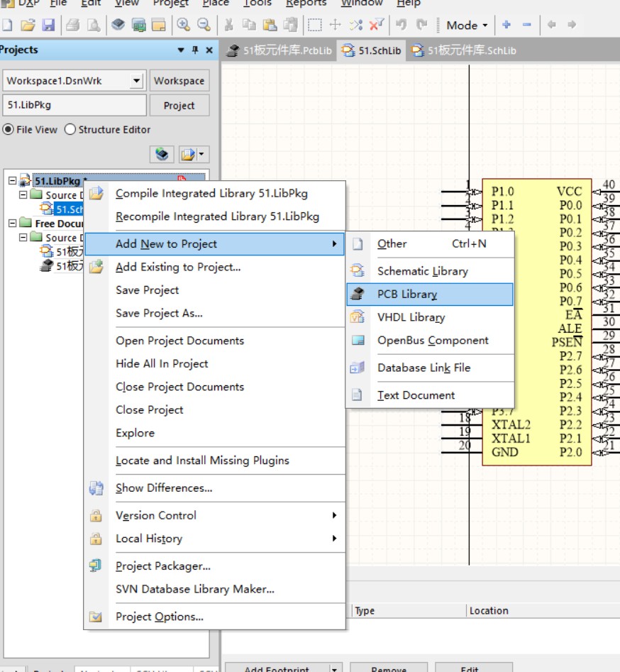This screenshot has width=620, height=672.
Task: Click the Redo arrow icon
Action: pos(421,25)
